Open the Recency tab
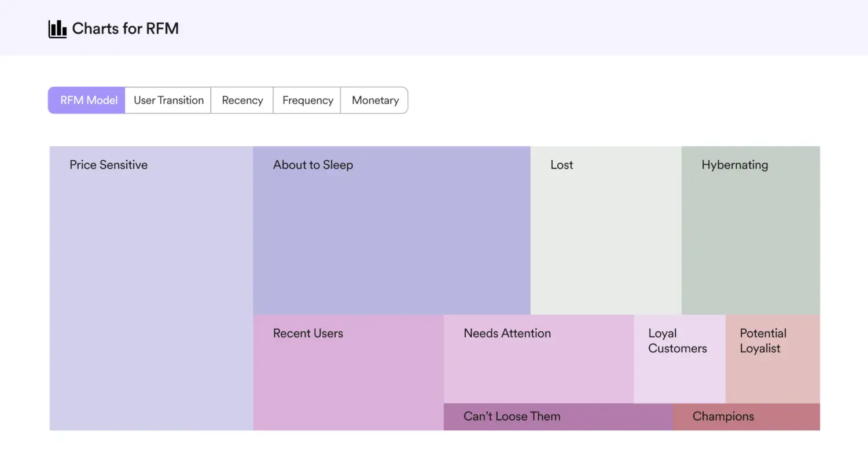 pyautogui.click(x=242, y=100)
